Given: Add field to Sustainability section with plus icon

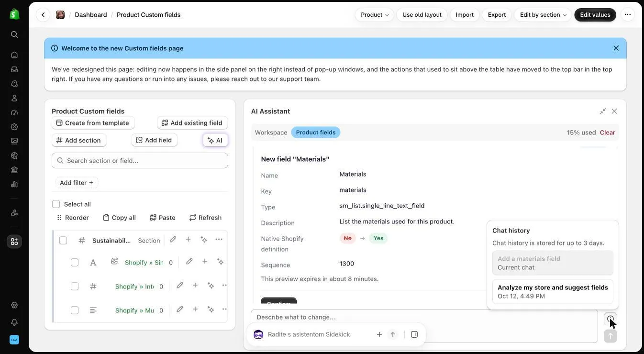Looking at the screenshot, I should point(188,239).
